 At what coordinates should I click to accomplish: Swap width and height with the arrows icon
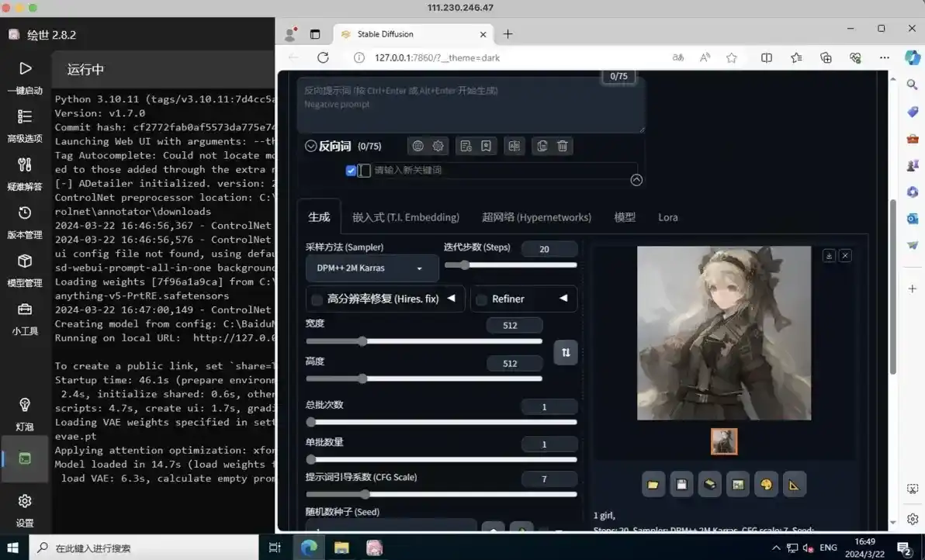click(x=566, y=353)
